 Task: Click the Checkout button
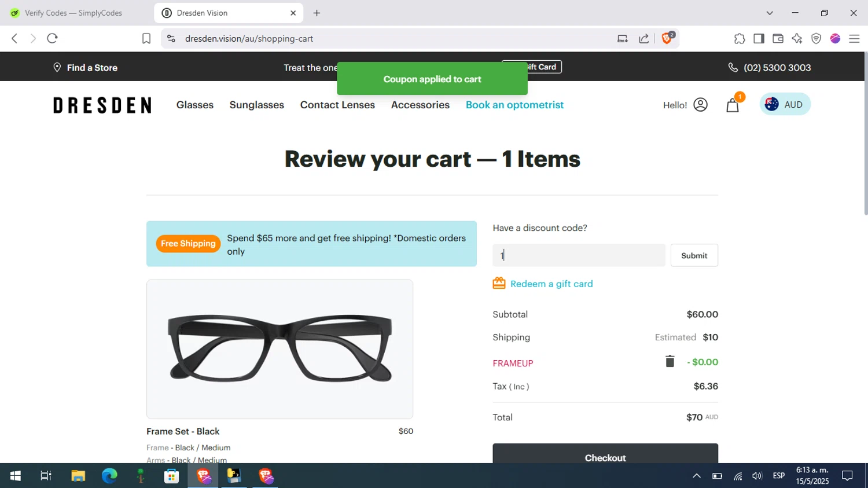click(605, 454)
